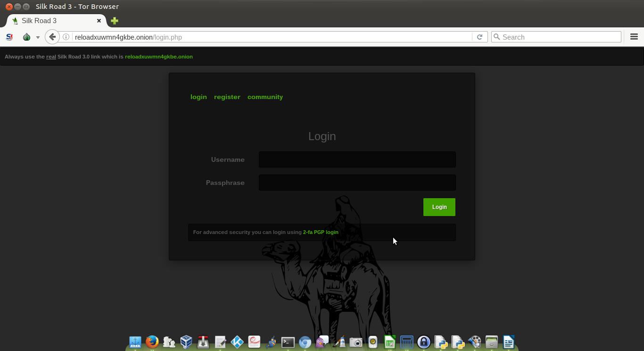Open the red swirl document dock icon
Viewport: 644px width, 351px height.
pyautogui.click(x=254, y=342)
